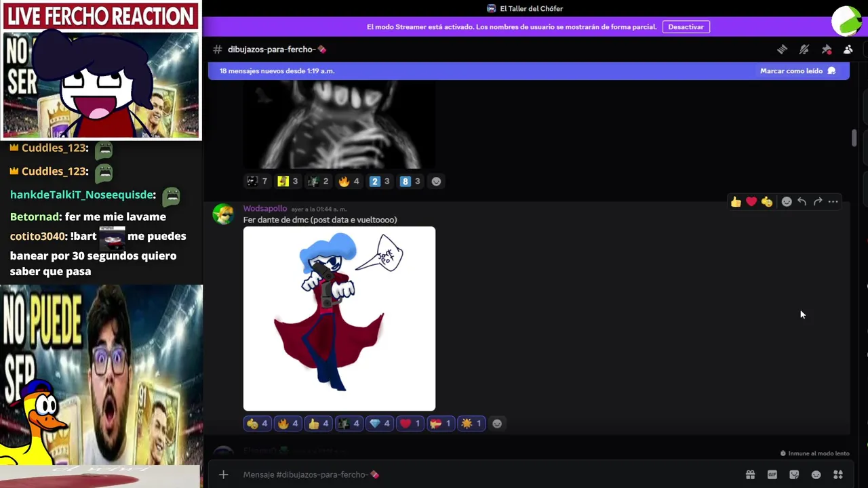The height and width of the screenshot is (488, 868).
Task: Open the apps launcher icon in message bar
Action: [x=838, y=474]
